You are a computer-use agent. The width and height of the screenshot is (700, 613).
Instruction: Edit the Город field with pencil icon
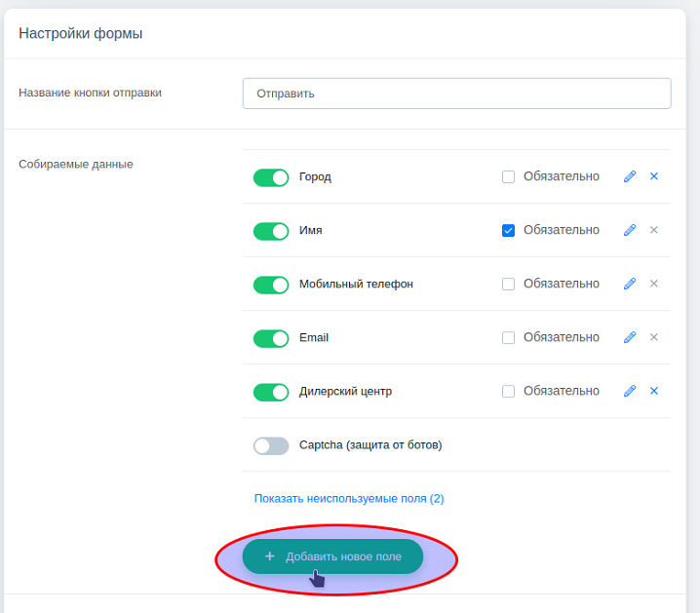click(630, 176)
